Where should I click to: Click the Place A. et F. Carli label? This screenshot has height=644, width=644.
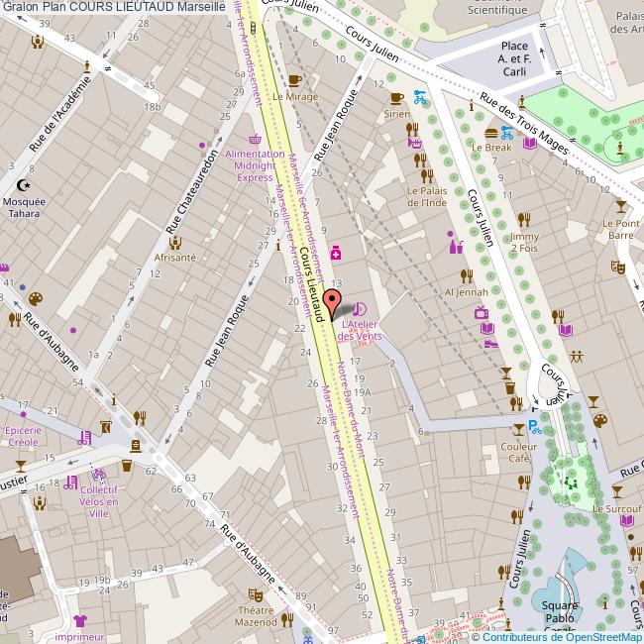point(514,58)
